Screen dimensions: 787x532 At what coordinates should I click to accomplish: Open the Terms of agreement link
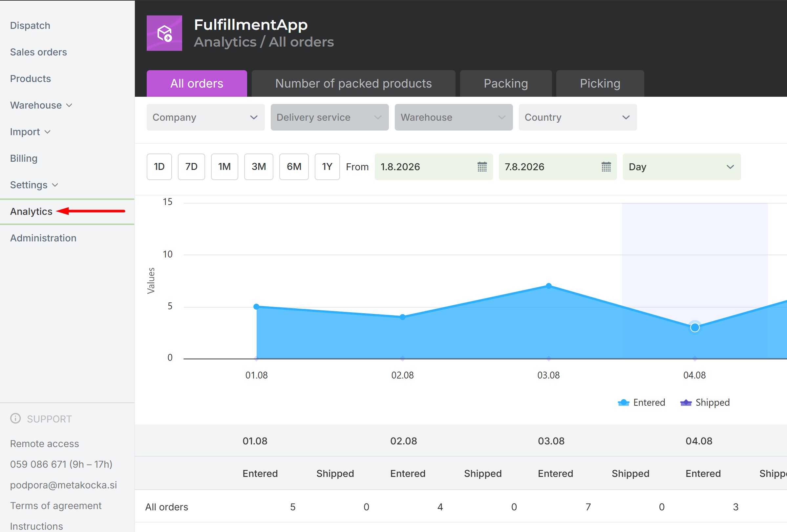point(56,506)
